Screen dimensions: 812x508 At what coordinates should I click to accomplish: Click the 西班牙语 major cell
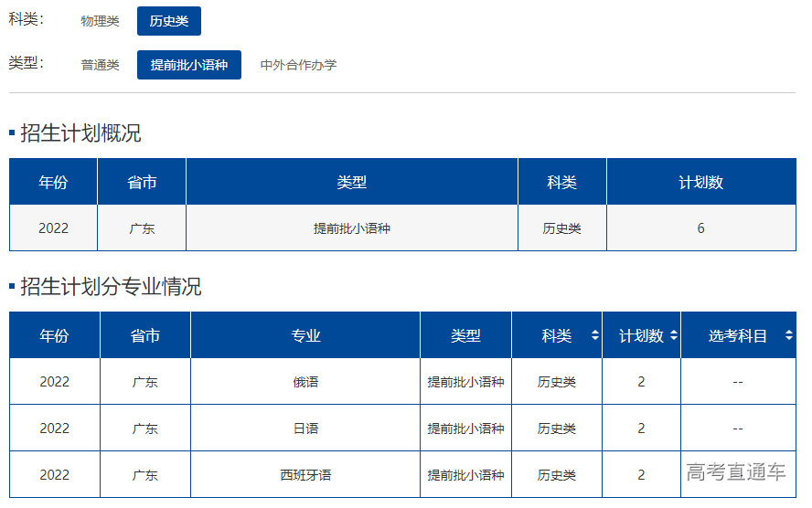click(305, 475)
